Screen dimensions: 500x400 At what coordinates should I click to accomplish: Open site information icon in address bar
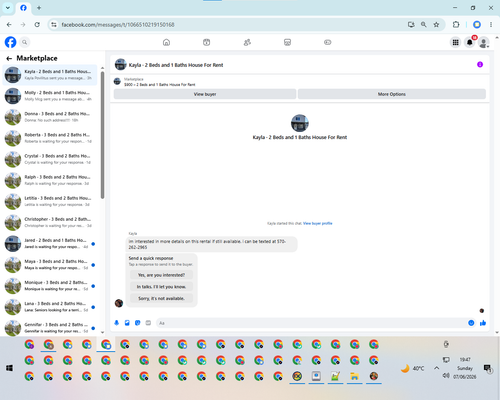coord(53,25)
